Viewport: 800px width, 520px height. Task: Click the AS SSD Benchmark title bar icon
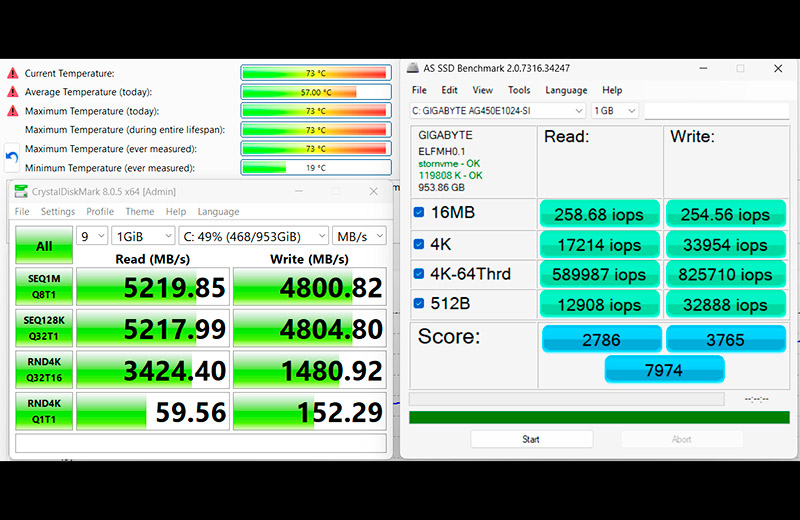coord(413,68)
